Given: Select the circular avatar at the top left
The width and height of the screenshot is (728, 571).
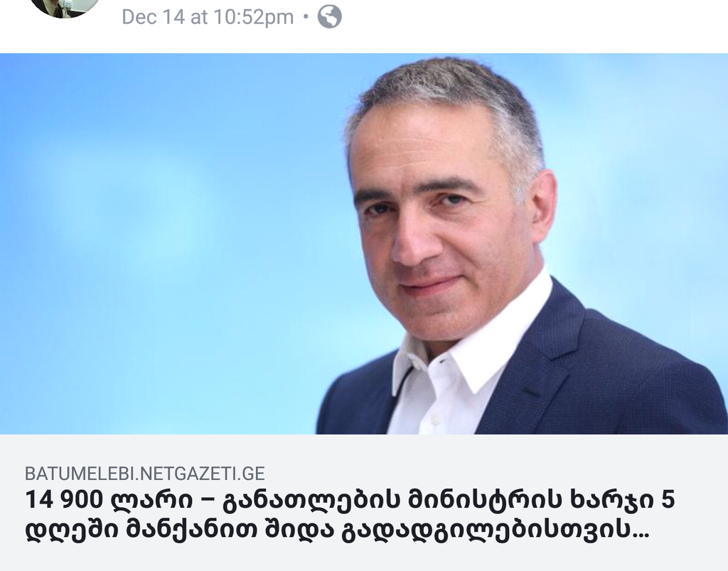Looking at the screenshot, I should pos(65,9).
